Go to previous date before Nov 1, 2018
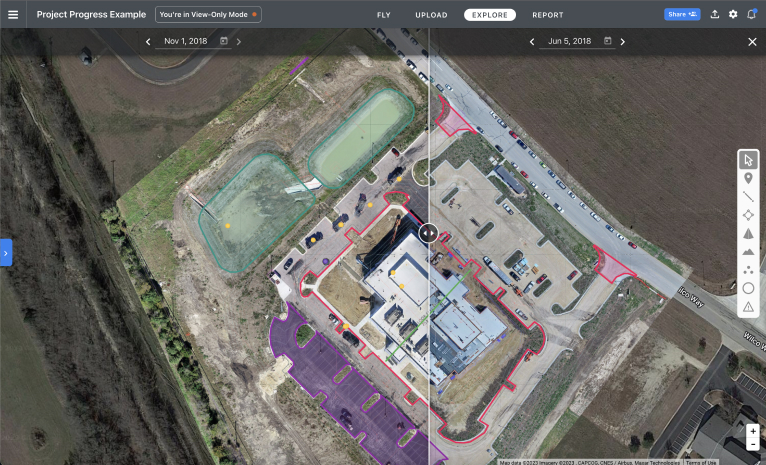 [148, 42]
